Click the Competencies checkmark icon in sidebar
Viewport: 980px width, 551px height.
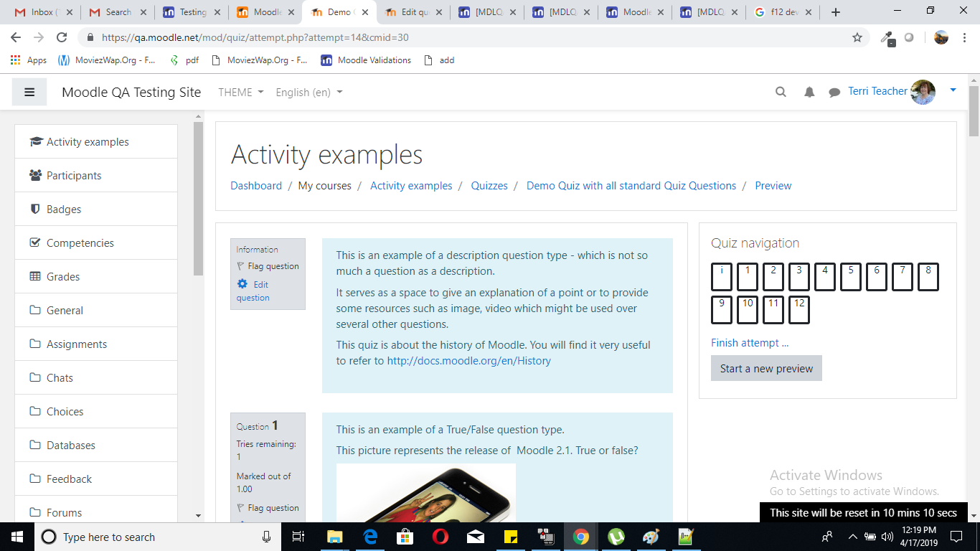35,242
